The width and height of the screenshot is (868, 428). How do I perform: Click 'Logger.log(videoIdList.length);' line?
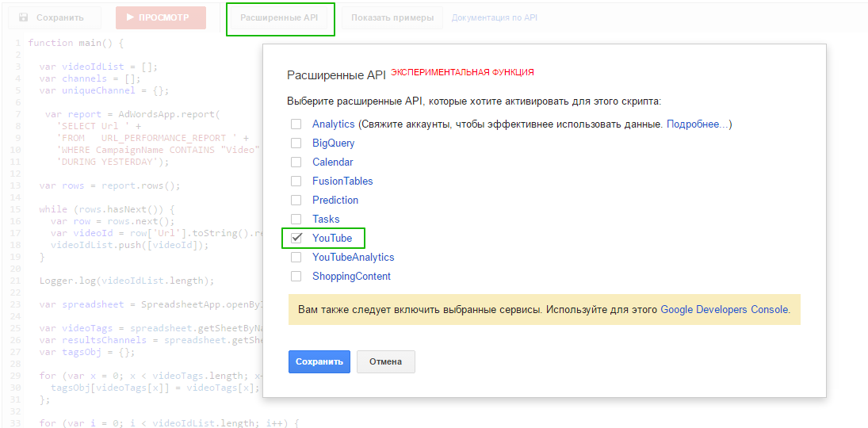coord(127,281)
